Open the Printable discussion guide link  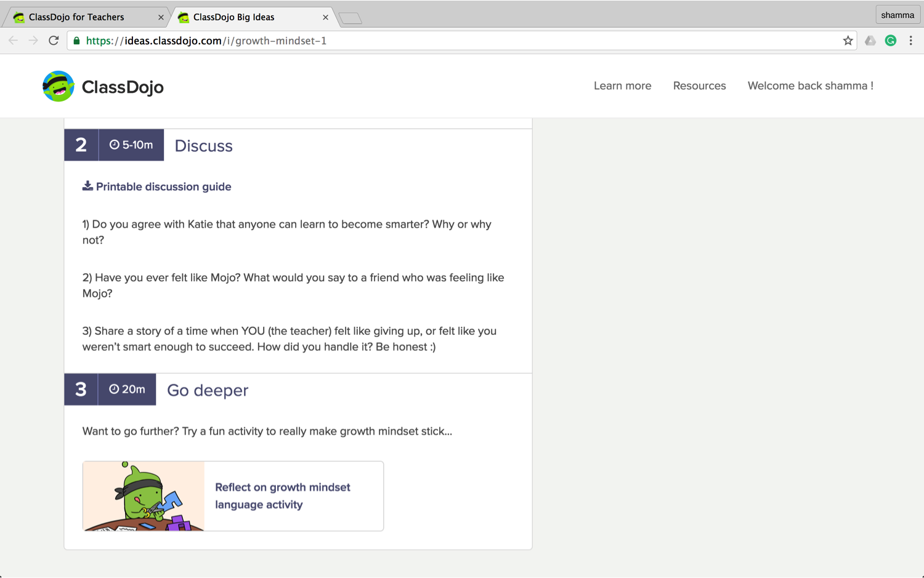click(x=163, y=187)
